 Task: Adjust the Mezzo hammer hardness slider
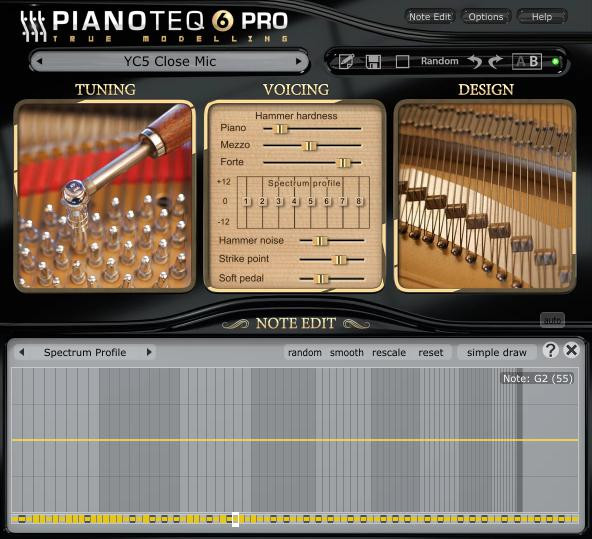[x=309, y=146]
